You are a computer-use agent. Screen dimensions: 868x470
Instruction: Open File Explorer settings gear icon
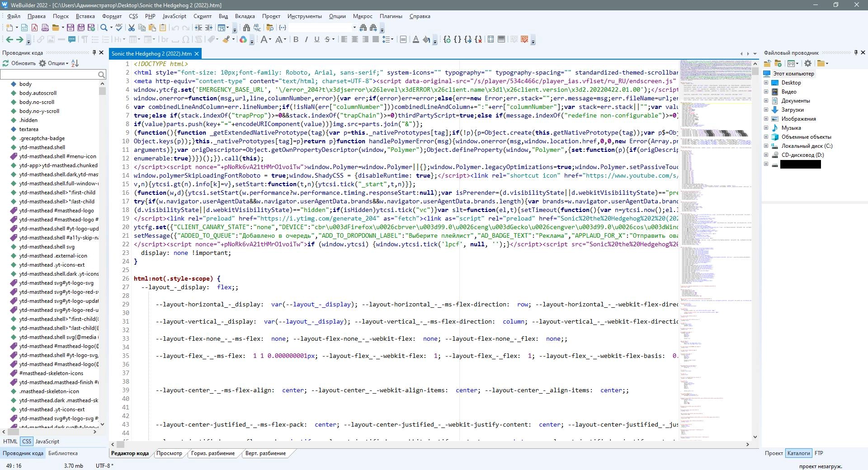click(808, 63)
